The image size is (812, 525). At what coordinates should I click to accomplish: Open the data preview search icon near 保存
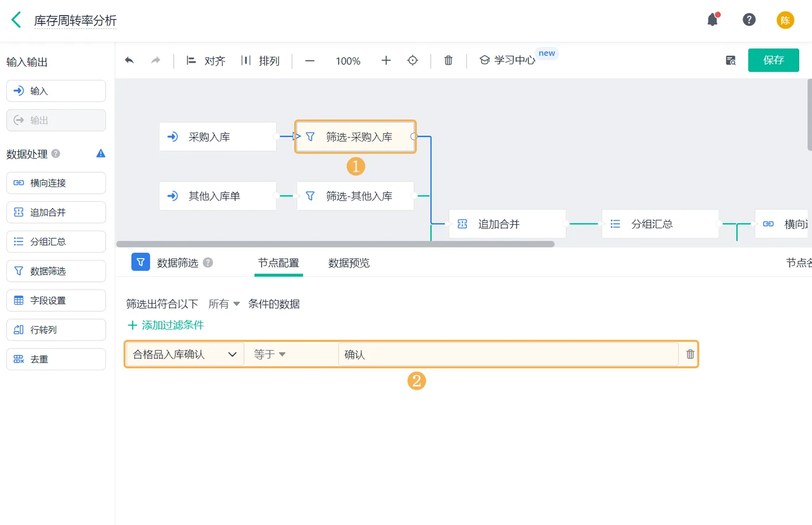[x=731, y=60]
